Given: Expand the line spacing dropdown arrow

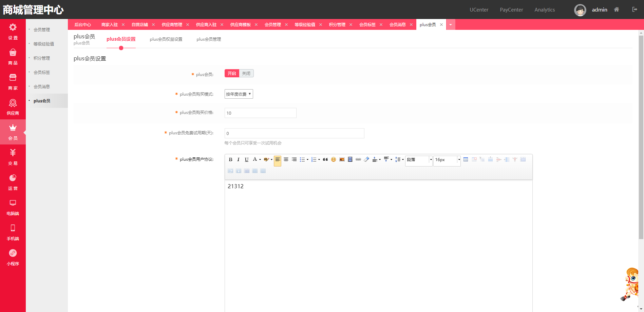Looking at the screenshot, I should [403, 159].
